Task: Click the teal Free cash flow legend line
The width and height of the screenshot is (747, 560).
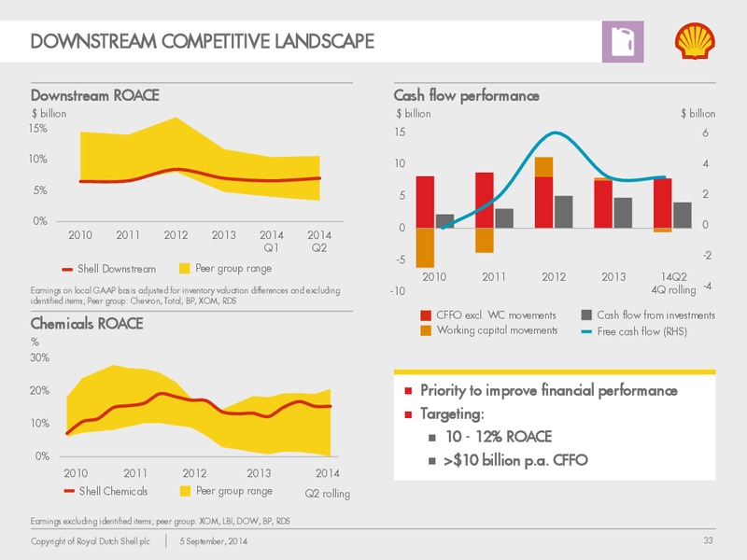Action: click(x=587, y=332)
